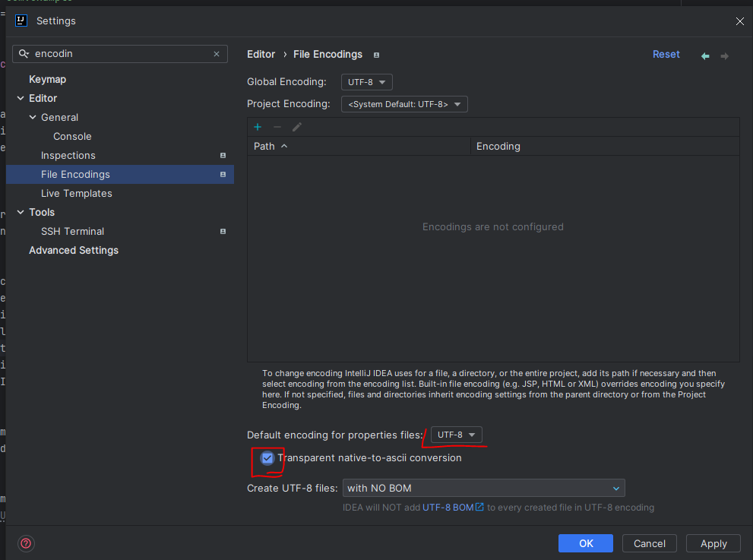Select Keymap in settings tree
The width and height of the screenshot is (753, 560).
pyautogui.click(x=48, y=79)
